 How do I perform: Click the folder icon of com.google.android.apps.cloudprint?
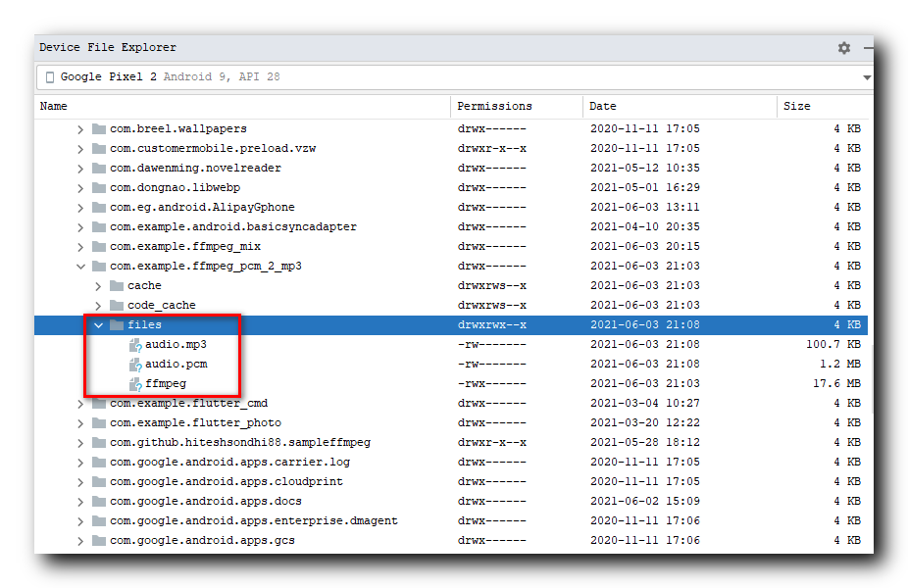click(99, 482)
